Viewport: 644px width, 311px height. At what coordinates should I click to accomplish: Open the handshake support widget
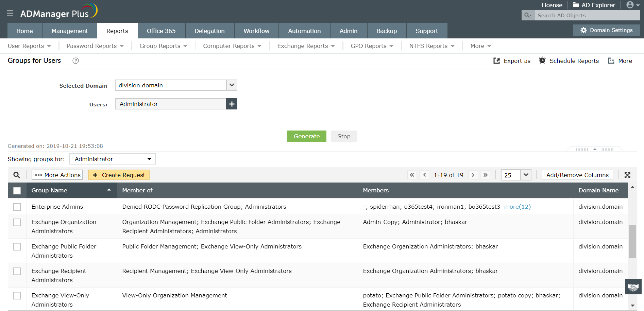tap(633, 287)
